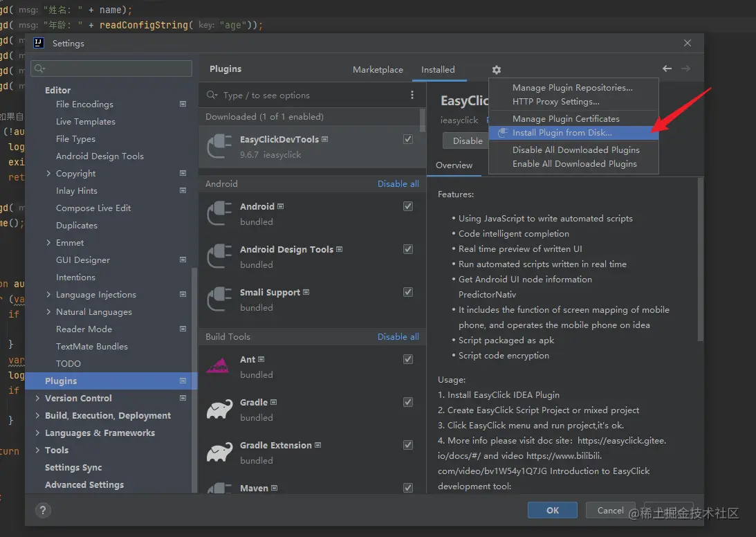Click Disable all link for Android plugins

coord(398,184)
